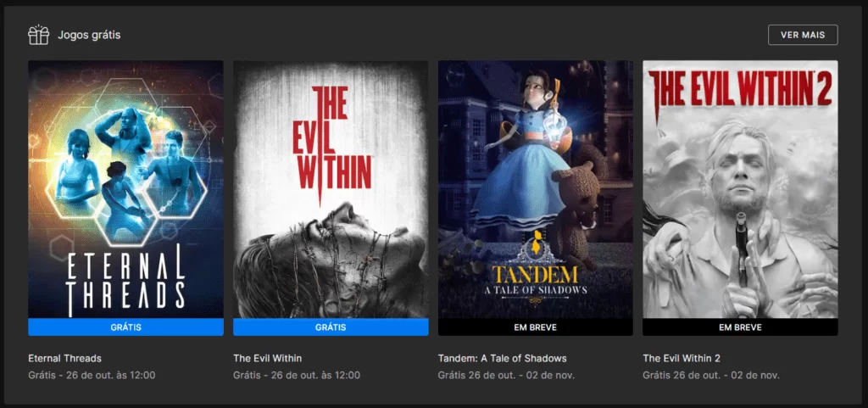Image resolution: width=868 pixels, height=408 pixels.
Task: Open Tandem: A Tale of Shadows title link
Action: 502,358
